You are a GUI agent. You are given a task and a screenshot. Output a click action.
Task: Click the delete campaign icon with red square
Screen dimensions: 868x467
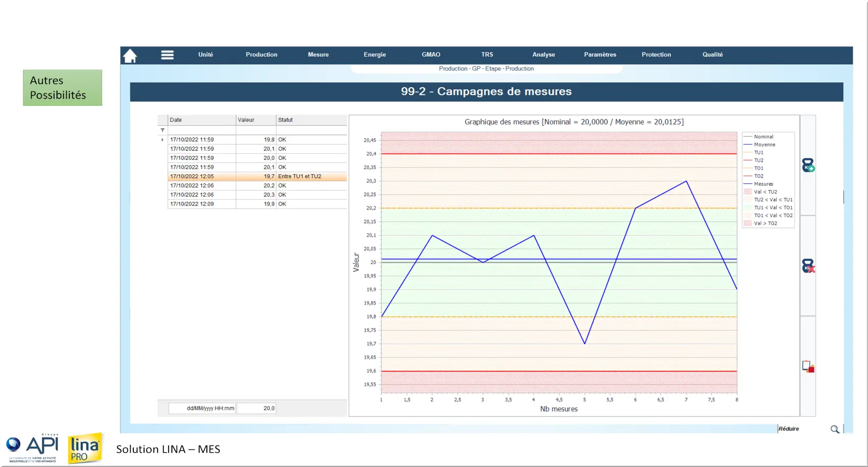[x=808, y=366]
